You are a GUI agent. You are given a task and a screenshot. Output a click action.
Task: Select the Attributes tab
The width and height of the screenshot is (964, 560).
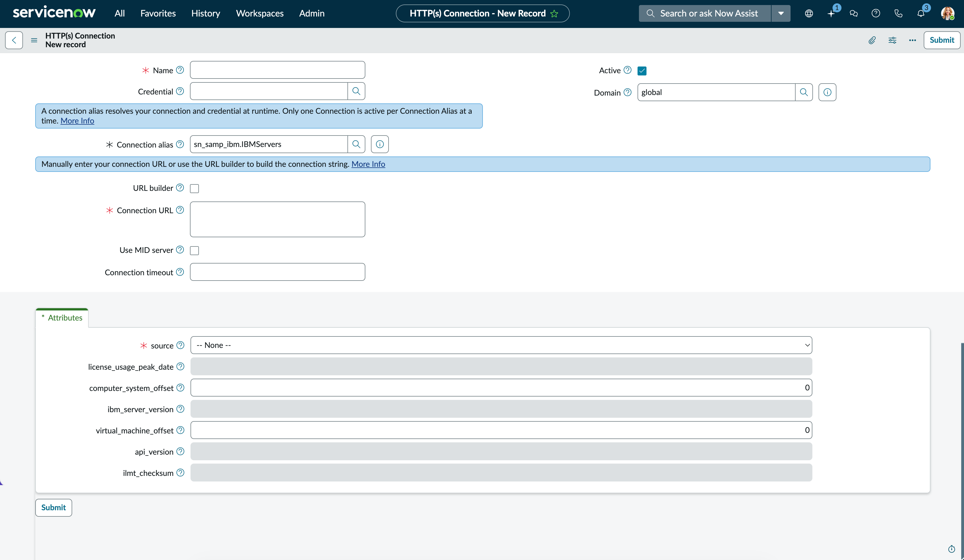[62, 318]
